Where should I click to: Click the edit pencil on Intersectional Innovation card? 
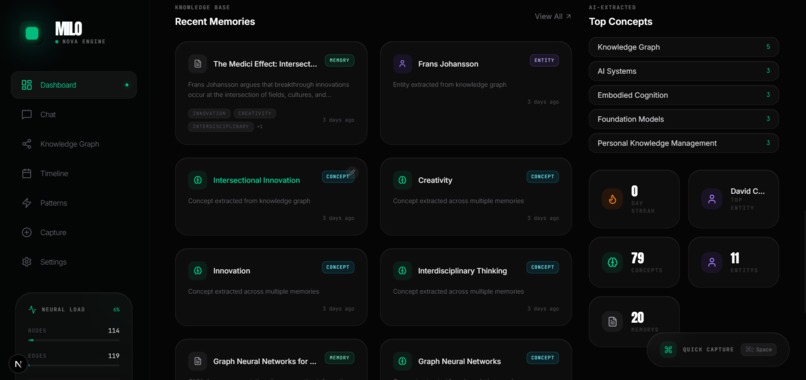click(352, 173)
